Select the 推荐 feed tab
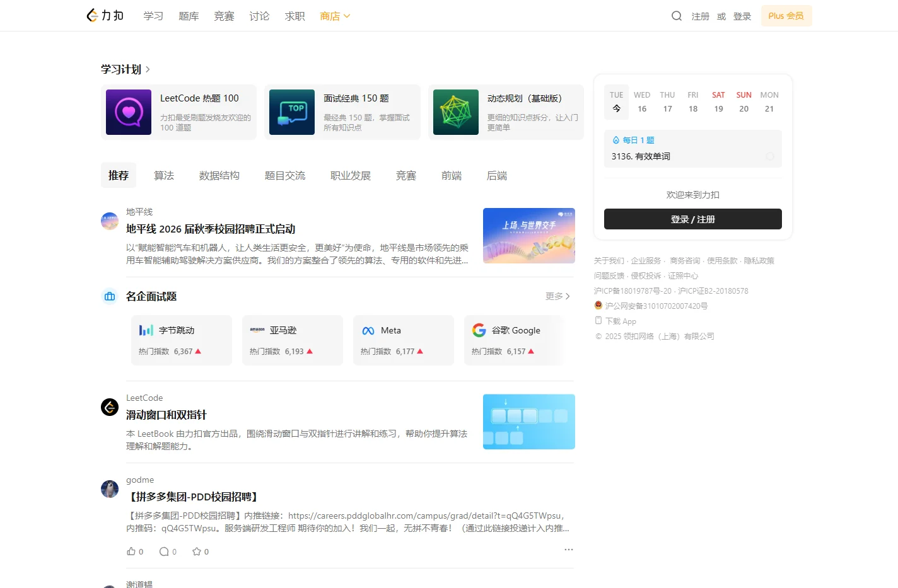 click(119, 175)
